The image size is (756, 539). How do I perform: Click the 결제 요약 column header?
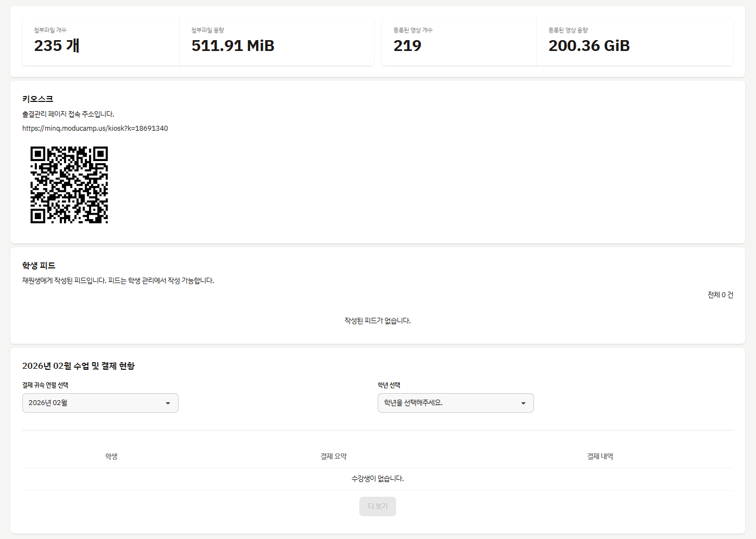[333, 457]
